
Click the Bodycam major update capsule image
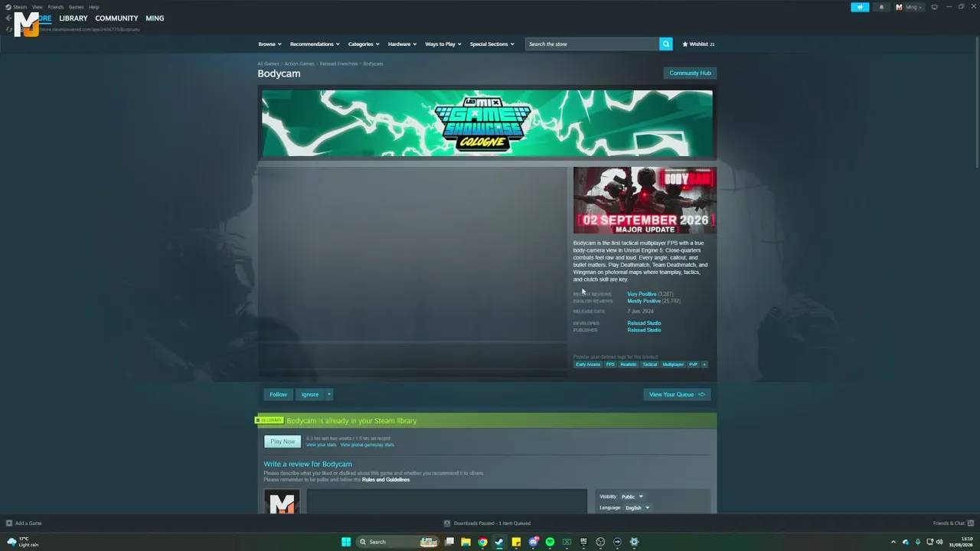[645, 201]
